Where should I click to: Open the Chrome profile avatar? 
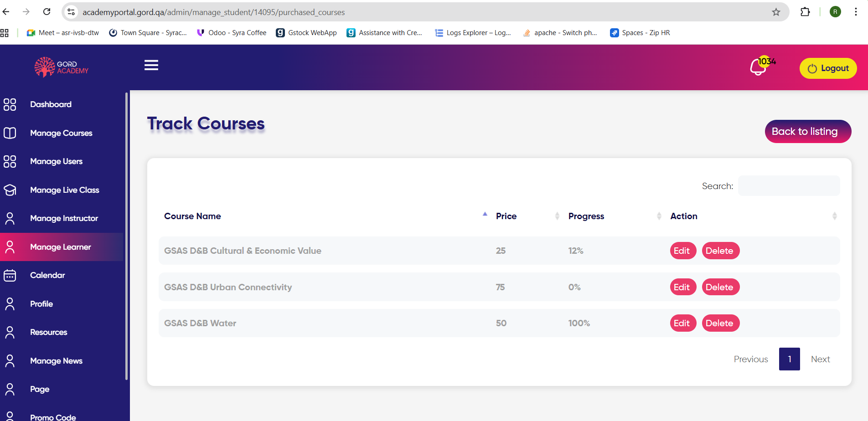[835, 12]
